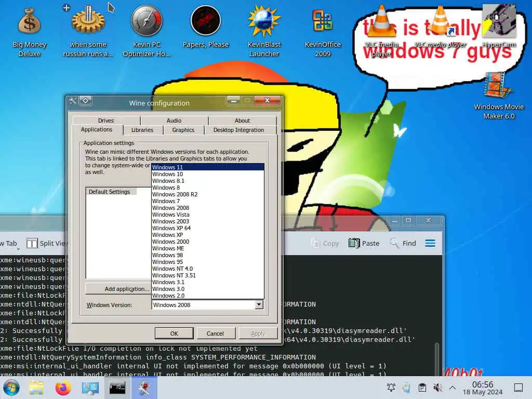
Task: Select Windows NT 4.0 in the list
Action: pyautogui.click(x=208, y=269)
